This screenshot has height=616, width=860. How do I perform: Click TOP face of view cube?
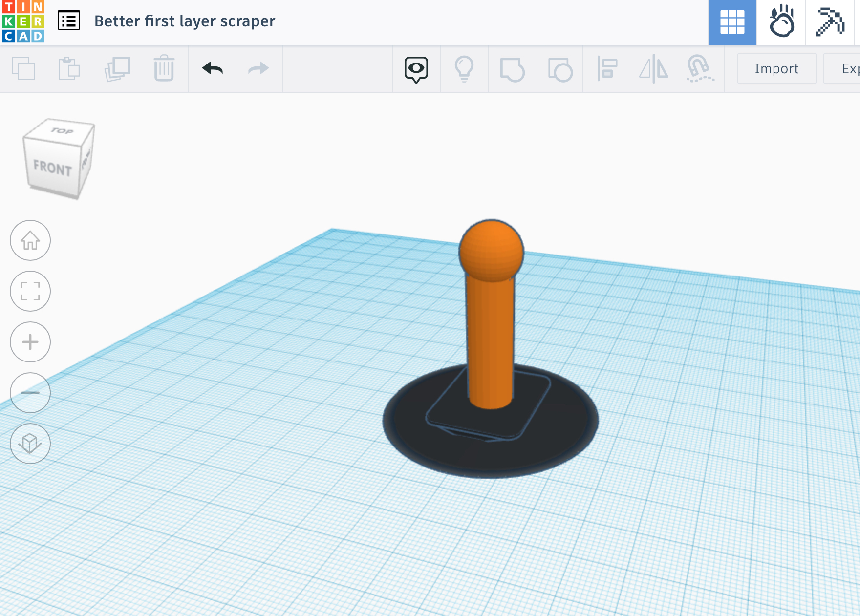click(61, 131)
